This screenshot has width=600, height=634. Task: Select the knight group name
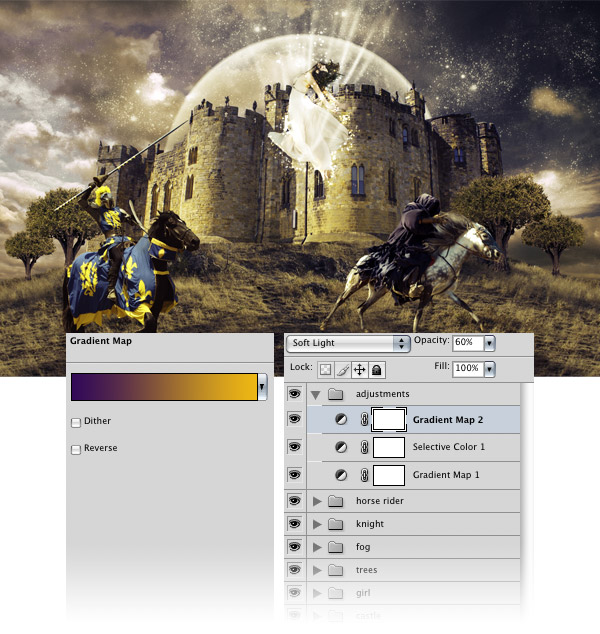coord(370,524)
